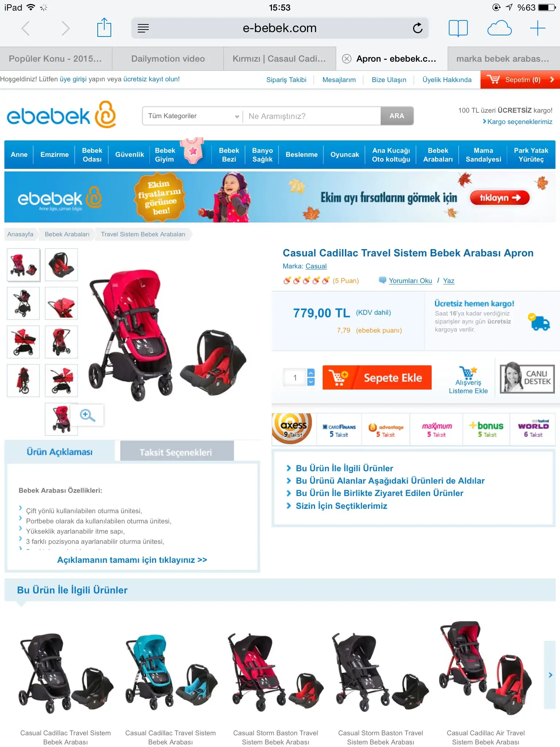Open the CANLI DESTEK live support icon
This screenshot has height=747, width=560.
click(x=527, y=378)
